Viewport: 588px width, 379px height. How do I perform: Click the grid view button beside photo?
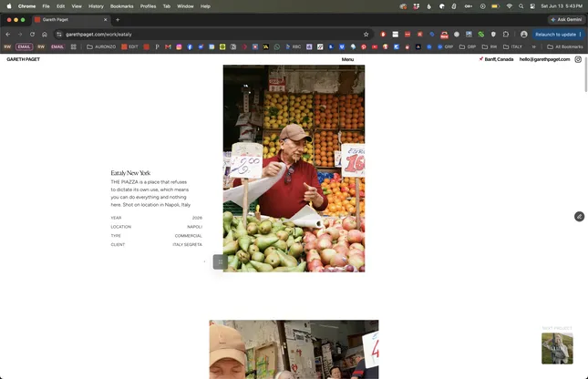(x=220, y=261)
